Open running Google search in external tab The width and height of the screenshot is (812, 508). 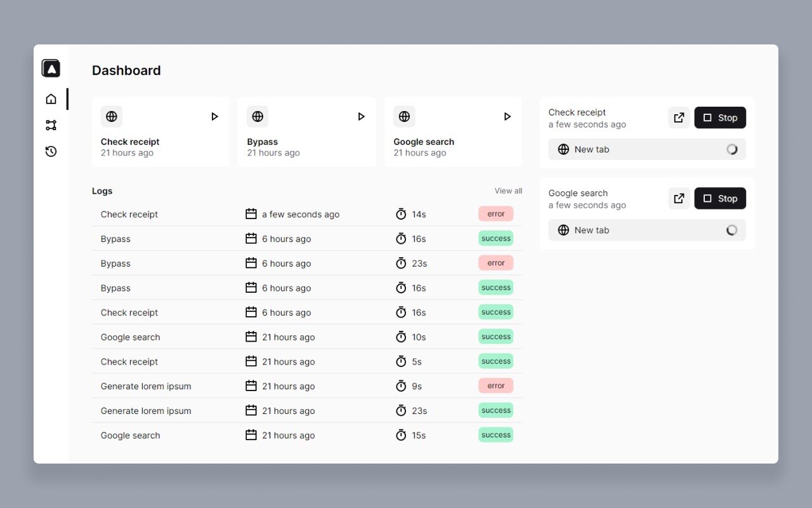[x=679, y=198]
